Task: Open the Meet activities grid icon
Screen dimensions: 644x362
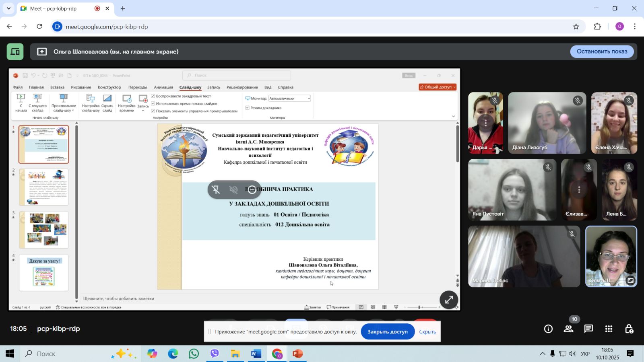Action: (609, 329)
